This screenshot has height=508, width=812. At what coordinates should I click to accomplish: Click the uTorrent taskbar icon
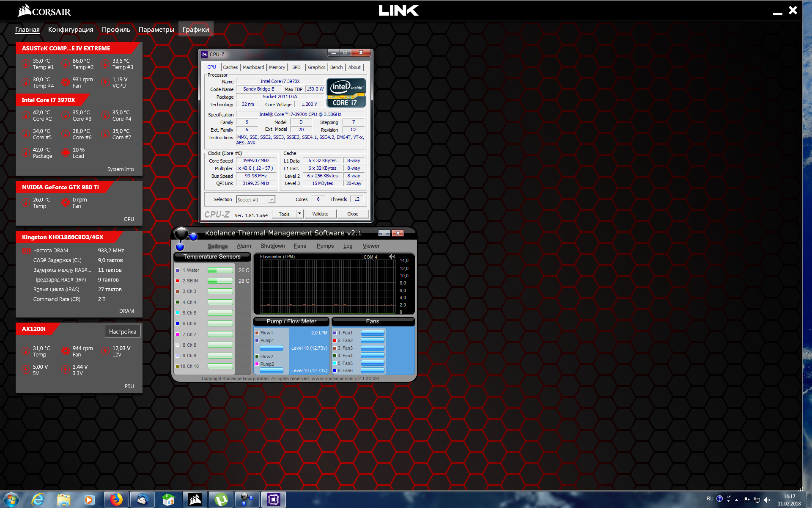point(221,500)
